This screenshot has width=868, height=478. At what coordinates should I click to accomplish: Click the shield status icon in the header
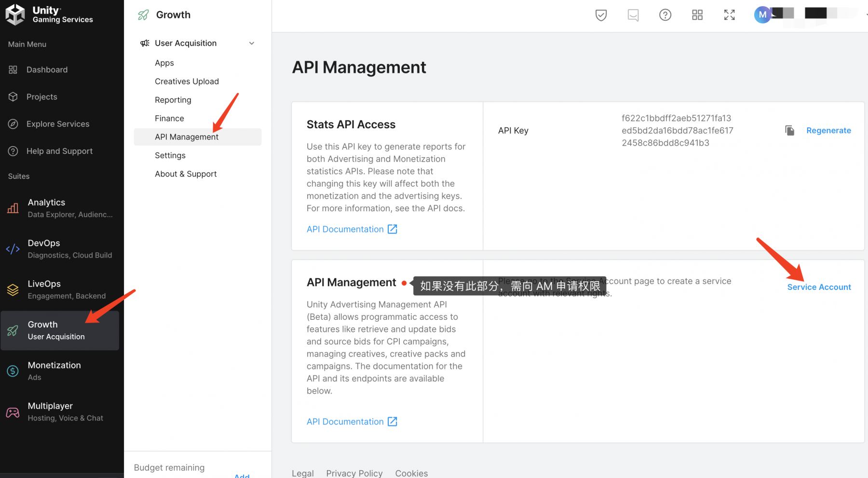click(x=600, y=15)
